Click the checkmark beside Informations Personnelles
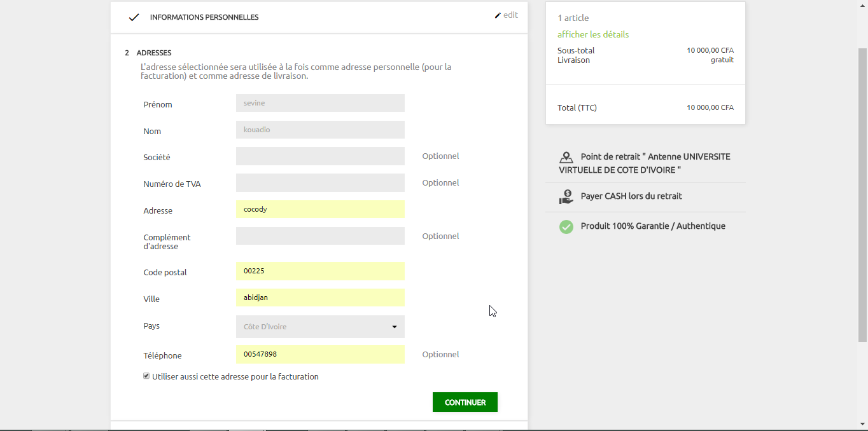This screenshot has width=868, height=431. tap(134, 17)
